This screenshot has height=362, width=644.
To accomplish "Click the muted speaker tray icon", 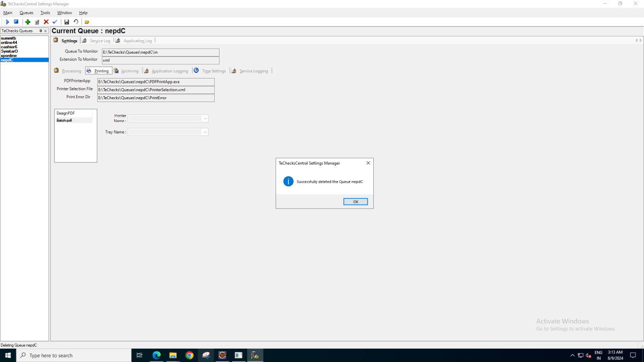I will coord(588,355).
